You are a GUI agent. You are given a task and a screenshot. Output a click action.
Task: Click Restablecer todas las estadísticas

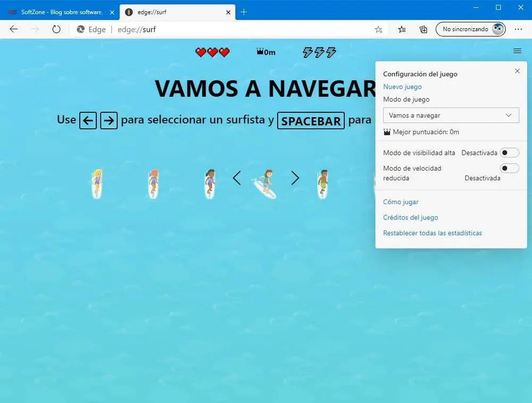coord(433,233)
